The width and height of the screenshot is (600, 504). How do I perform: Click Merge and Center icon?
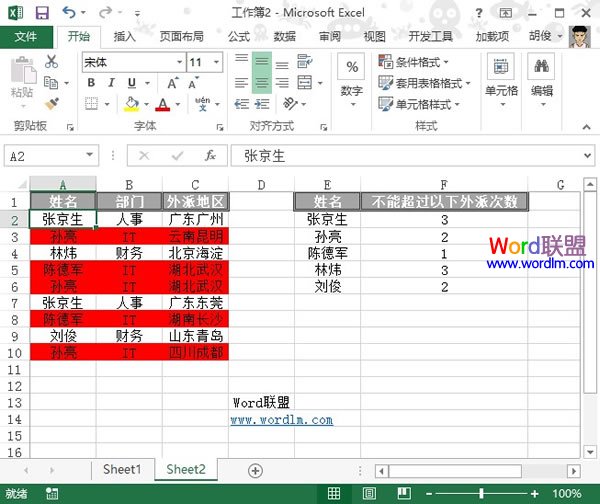[305, 83]
